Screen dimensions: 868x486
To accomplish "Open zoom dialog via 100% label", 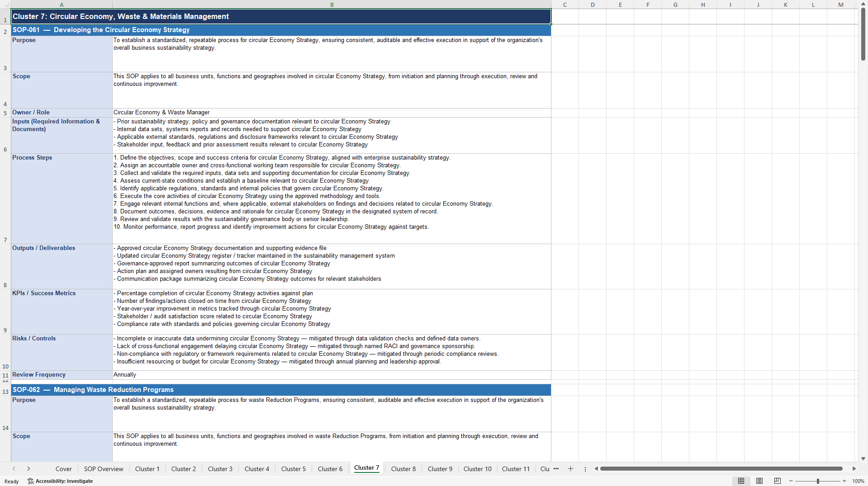I will (x=858, y=481).
